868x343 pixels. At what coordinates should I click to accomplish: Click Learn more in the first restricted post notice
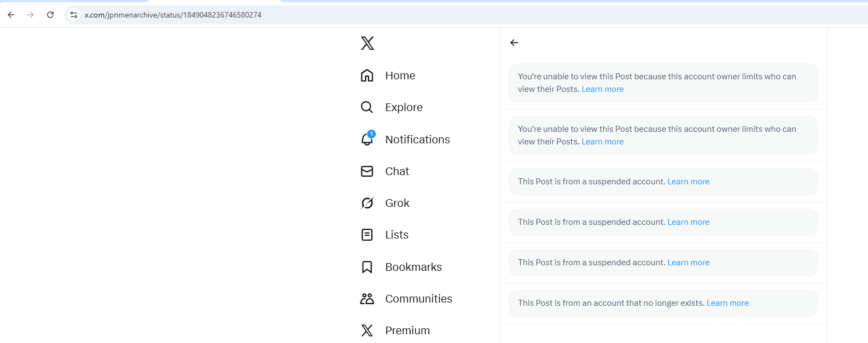602,89
